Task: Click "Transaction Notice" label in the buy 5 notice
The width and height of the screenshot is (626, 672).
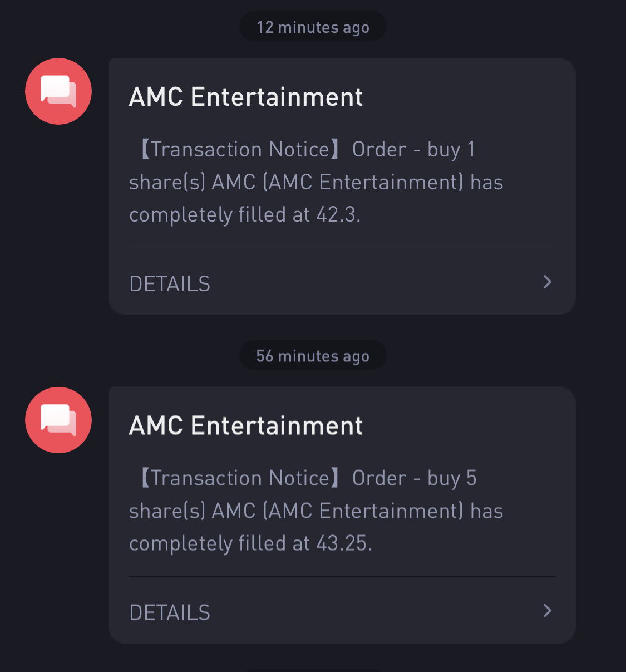Action: pyautogui.click(x=240, y=478)
